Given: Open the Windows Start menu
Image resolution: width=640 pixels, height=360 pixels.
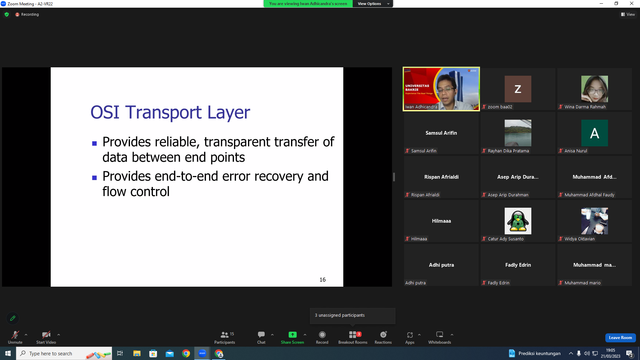Looking at the screenshot, I should click(8, 353).
